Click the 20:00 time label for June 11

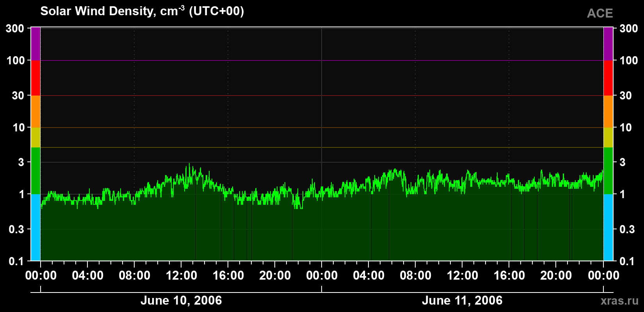(x=556, y=276)
